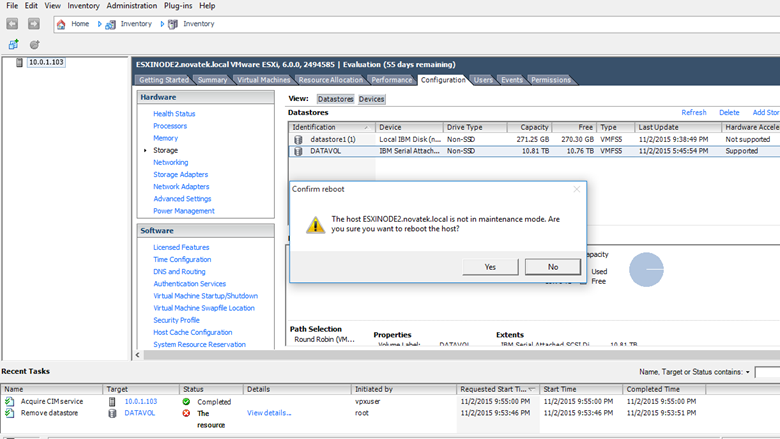Viewport: 780px width, 439px height.
Task: Click the refresh-style toolbar icon next to New VM
Action: (34, 45)
